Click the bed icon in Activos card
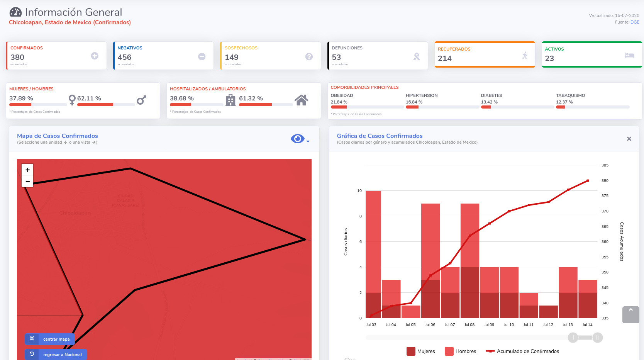The image size is (644, 360). point(629,55)
